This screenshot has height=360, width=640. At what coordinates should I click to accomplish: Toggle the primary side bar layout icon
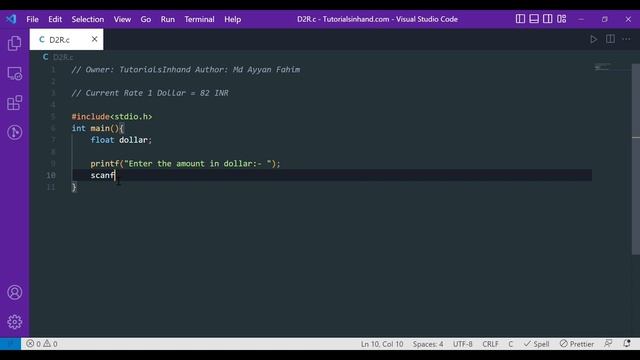pos(520,19)
